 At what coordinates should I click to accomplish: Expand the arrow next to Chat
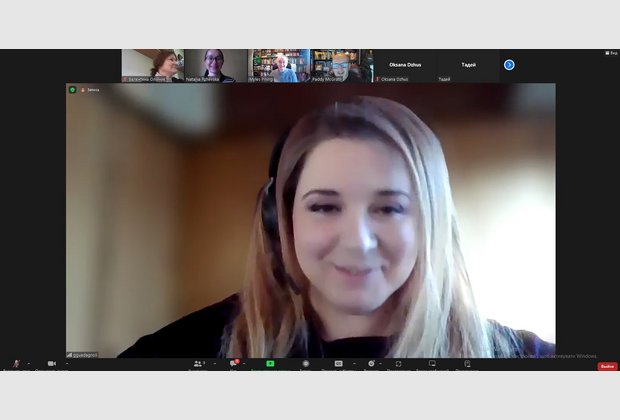tap(244, 363)
